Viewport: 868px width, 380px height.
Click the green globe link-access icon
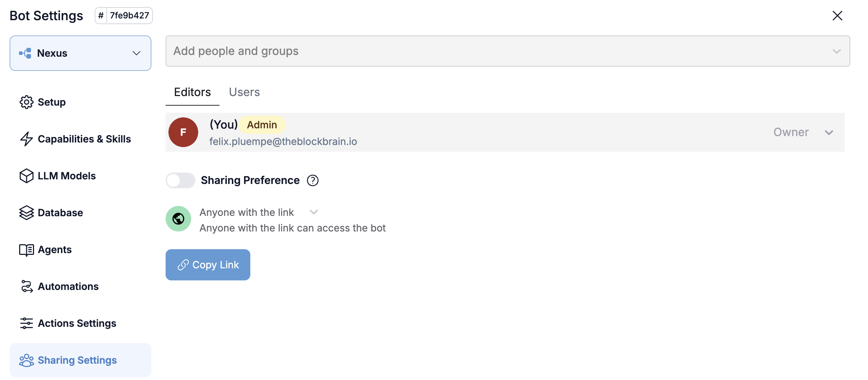tap(178, 219)
